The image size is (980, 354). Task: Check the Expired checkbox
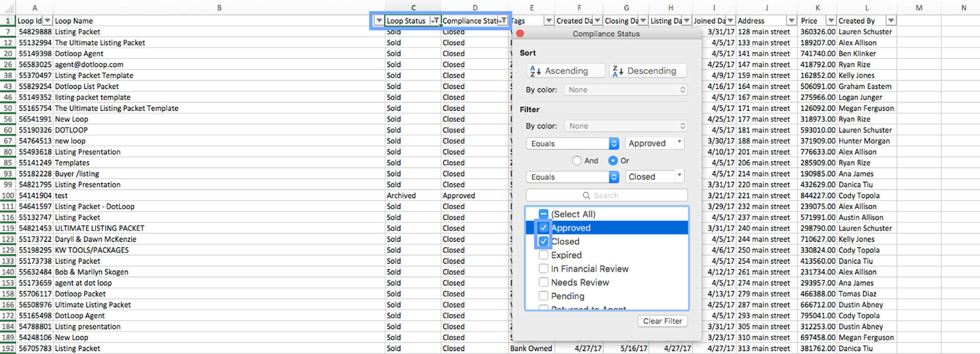544,255
